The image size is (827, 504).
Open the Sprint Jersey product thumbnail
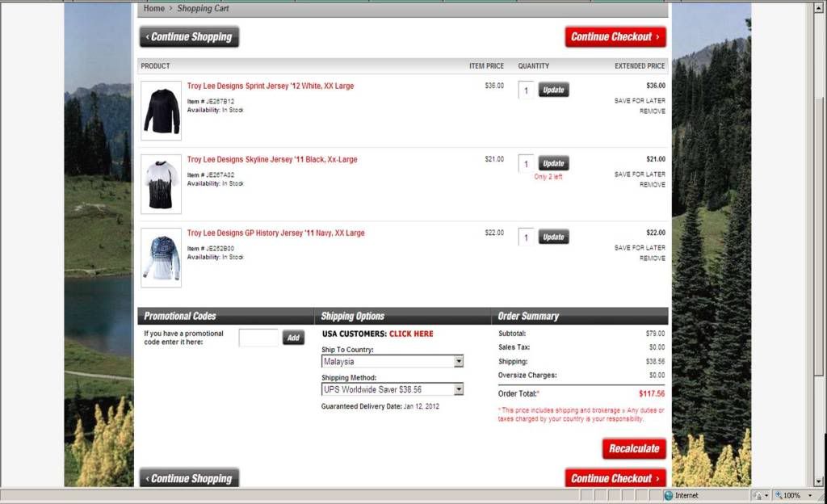pos(161,111)
